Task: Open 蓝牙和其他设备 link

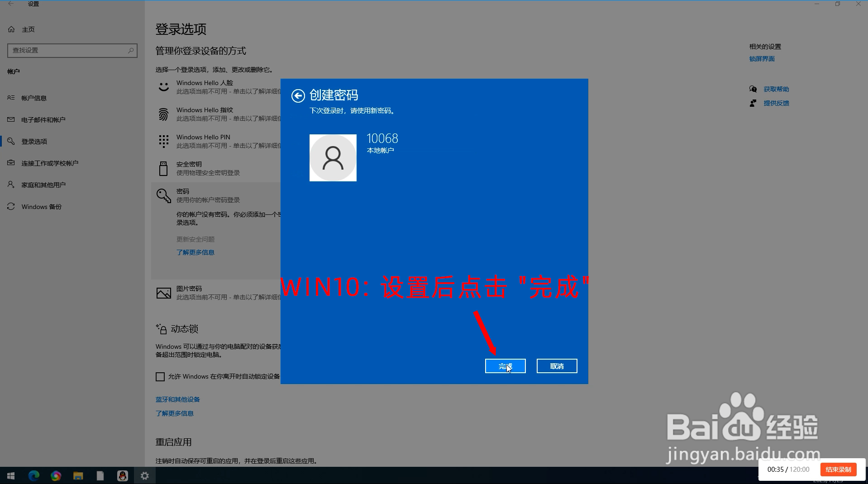Action: click(178, 399)
